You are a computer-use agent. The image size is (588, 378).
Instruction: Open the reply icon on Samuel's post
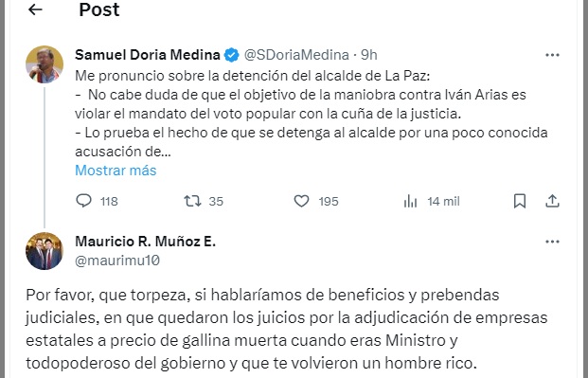(x=83, y=201)
